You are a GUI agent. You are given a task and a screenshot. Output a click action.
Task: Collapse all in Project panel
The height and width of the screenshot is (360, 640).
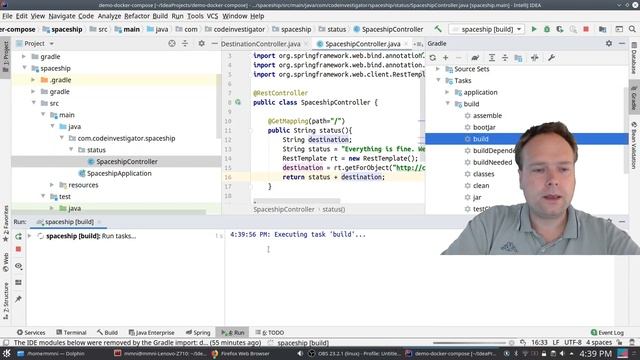click(x=185, y=43)
